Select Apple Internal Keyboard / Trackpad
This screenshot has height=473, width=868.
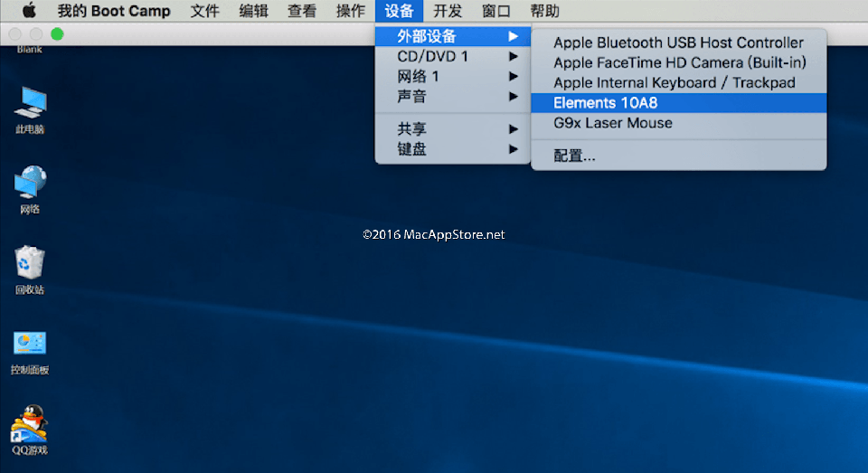tap(679, 82)
